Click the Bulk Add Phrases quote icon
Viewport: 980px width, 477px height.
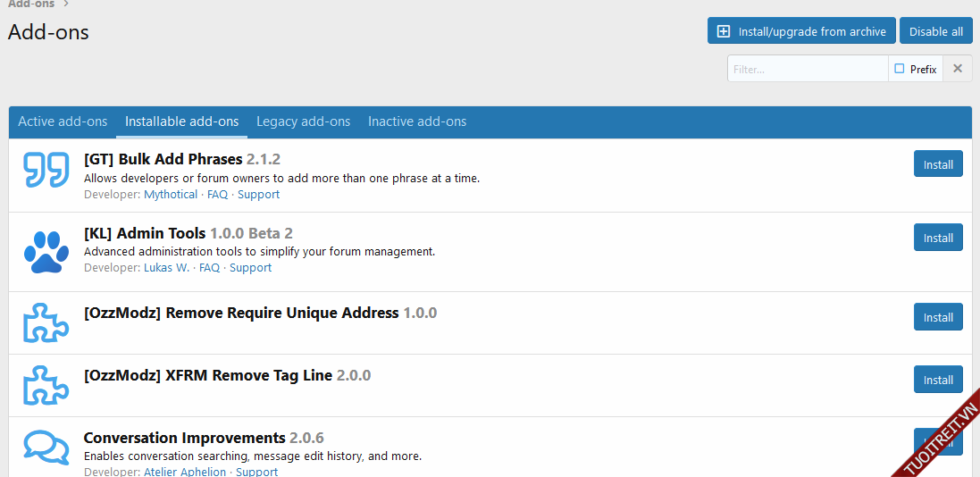click(46, 171)
